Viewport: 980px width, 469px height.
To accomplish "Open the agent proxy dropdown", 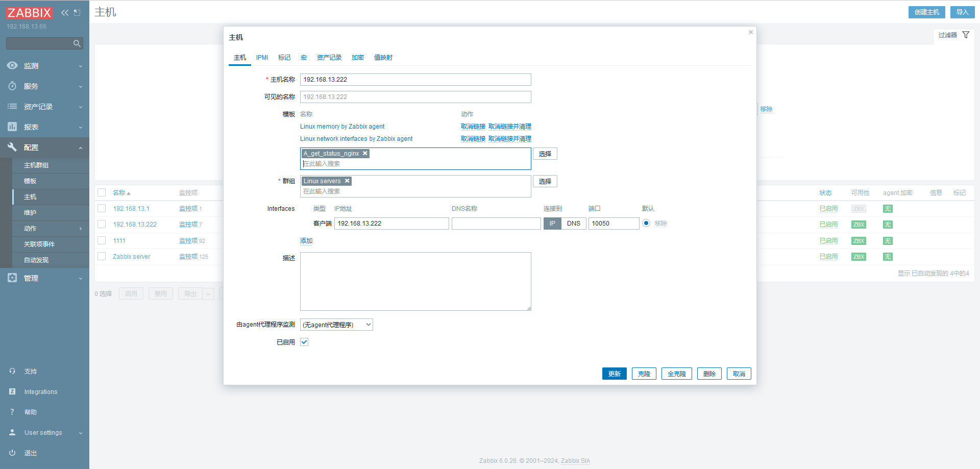I will click(x=336, y=325).
